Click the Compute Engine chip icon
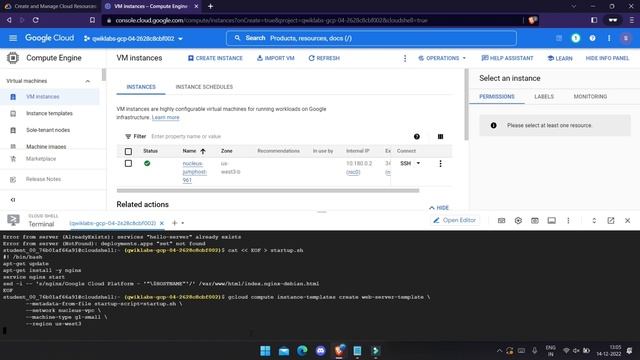 point(13,58)
